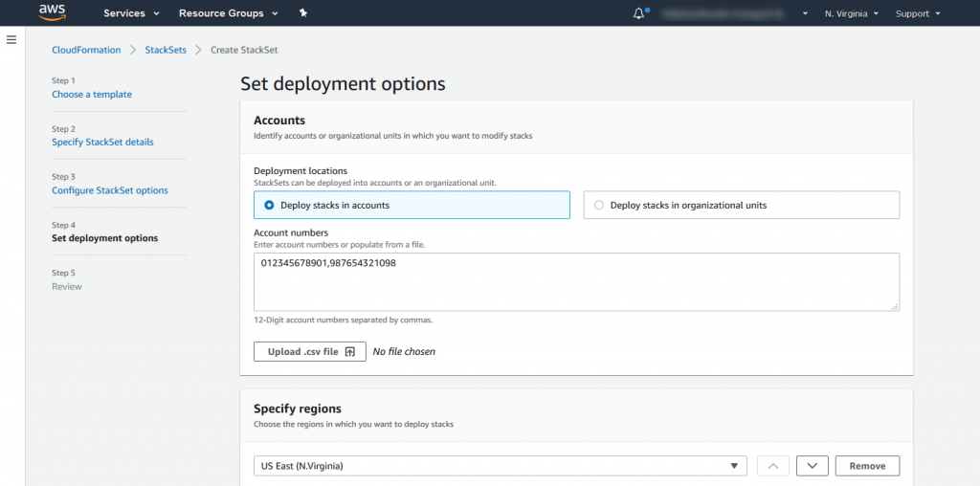Click the Set deployment options step label

105,238
